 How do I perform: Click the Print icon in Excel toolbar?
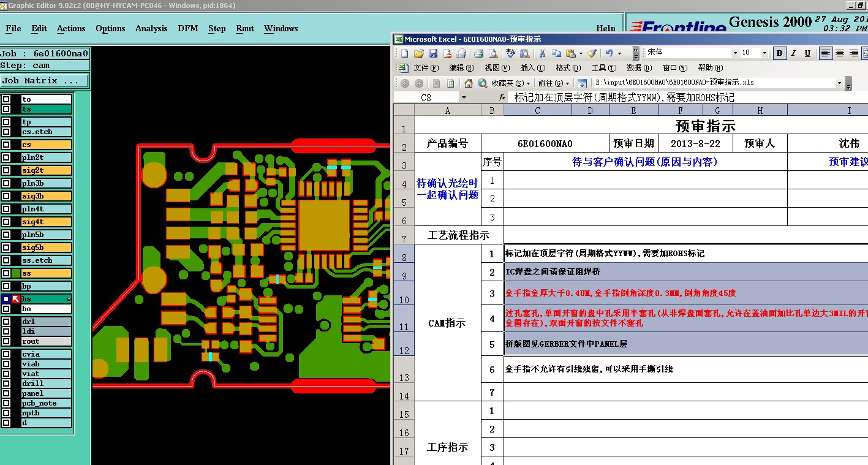[479, 53]
